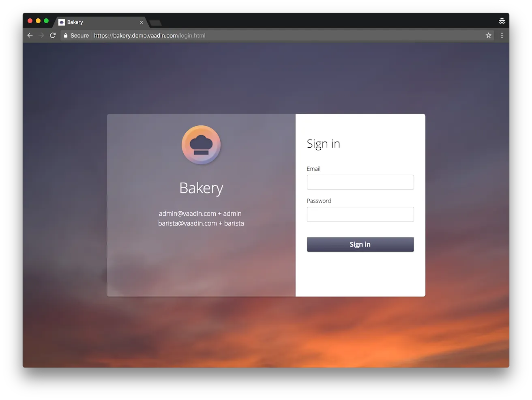Reload the page with refresh icon
This screenshot has height=400, width=532.
click(53, 35)
